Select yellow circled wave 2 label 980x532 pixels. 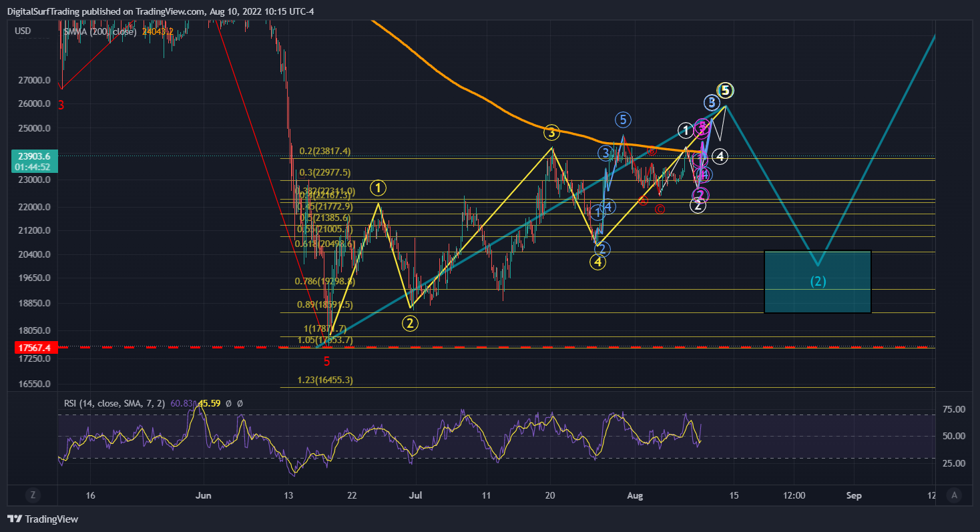(x=409, y=324)
